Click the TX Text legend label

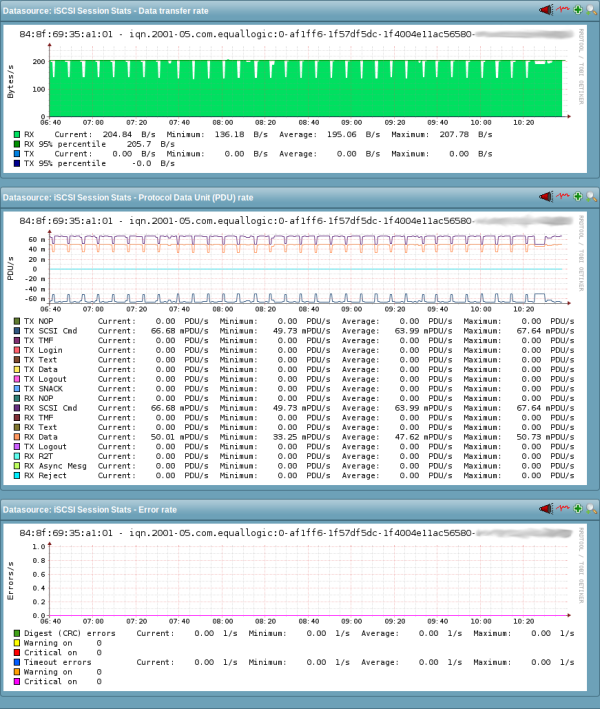click(41, 360)
